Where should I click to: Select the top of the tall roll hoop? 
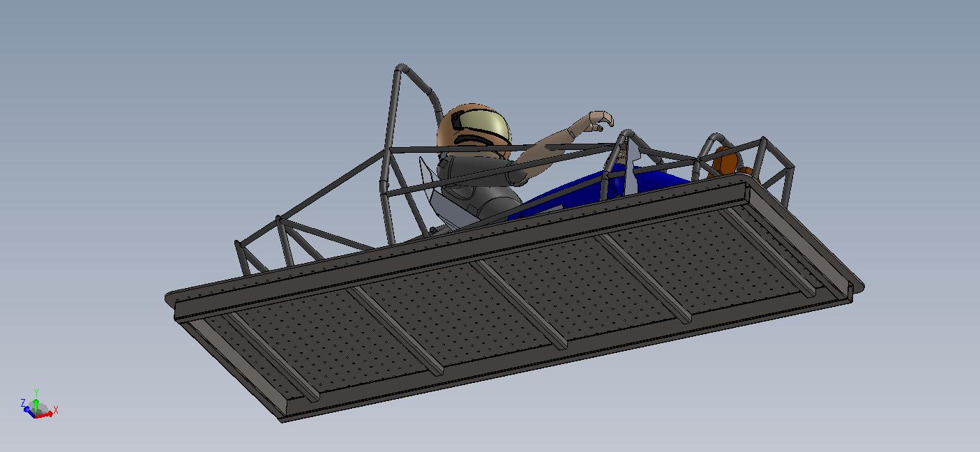click(x=402, y=68)
